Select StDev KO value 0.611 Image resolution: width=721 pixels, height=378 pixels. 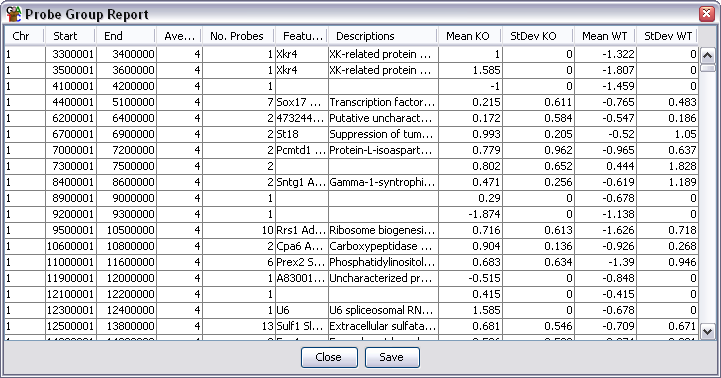coord(538,103)
